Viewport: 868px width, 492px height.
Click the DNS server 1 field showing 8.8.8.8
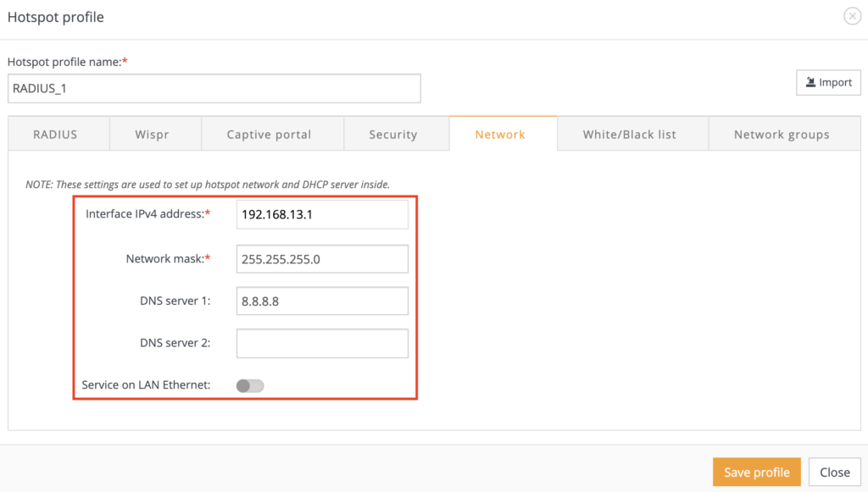pos(322,301)
